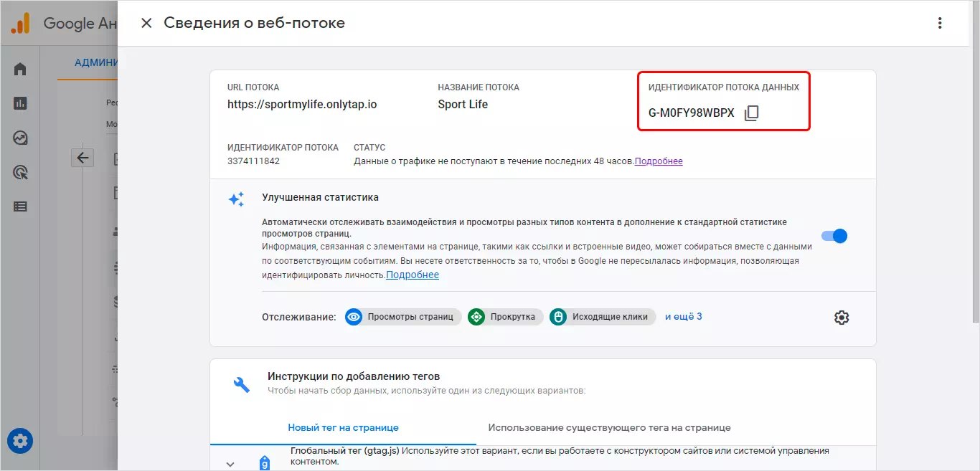Expand the Глобальный тег (gtag.js) section

coord(230,464)
